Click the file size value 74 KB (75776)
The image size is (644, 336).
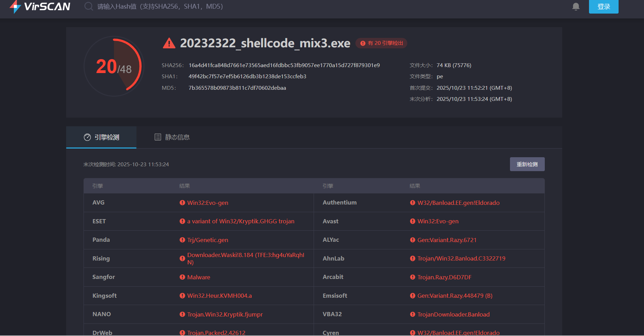click(x=454, y=65)
